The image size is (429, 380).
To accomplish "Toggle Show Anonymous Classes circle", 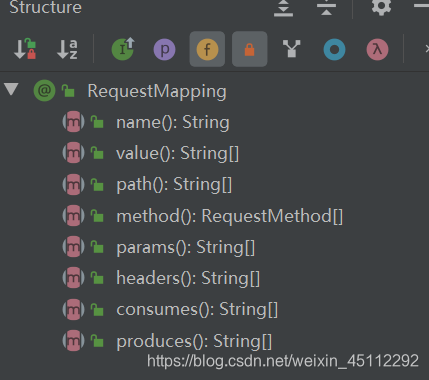I will (x=334, y=50).
